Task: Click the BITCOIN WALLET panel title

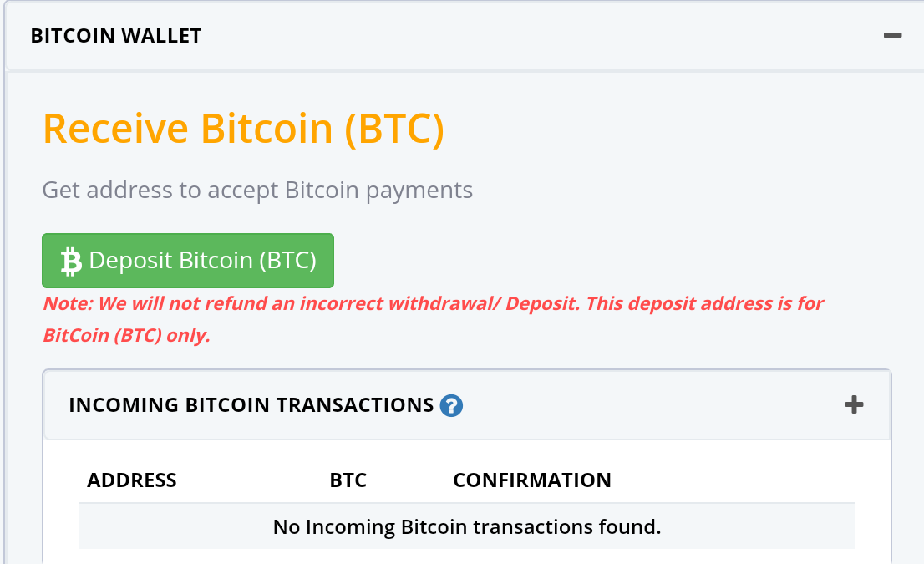Action: [116, 36]
